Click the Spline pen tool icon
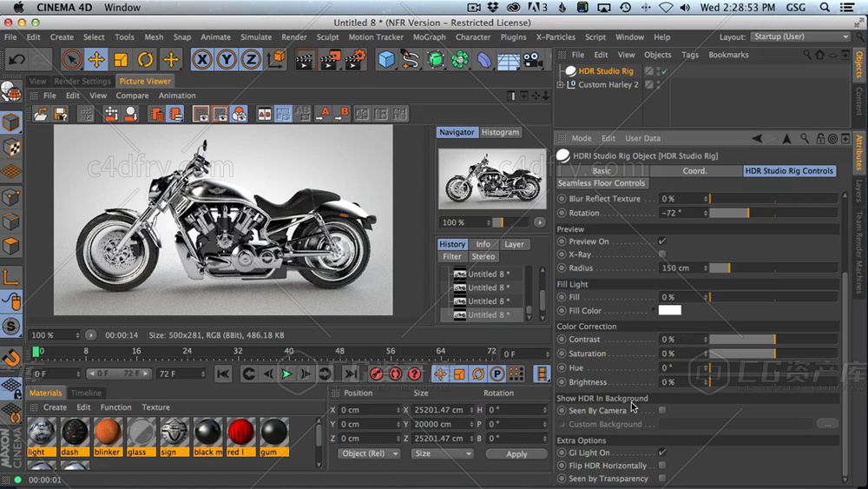The height and width of the screenshot is (489, 868). (x=411, y=59)
